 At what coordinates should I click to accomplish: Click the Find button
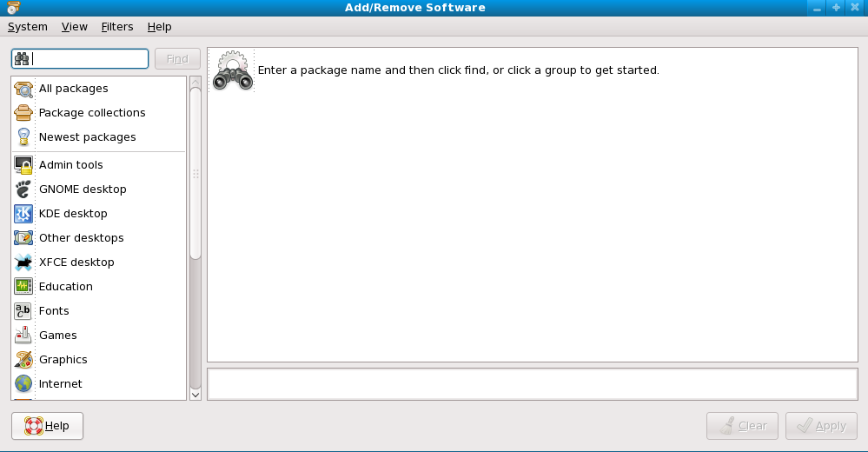coord(178,59)
